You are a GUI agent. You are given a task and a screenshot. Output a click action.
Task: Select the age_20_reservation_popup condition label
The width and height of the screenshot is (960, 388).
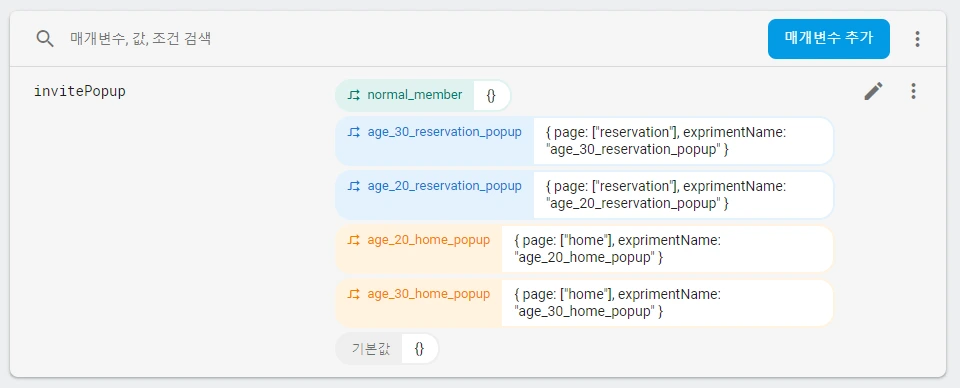[x=444, y=186]
